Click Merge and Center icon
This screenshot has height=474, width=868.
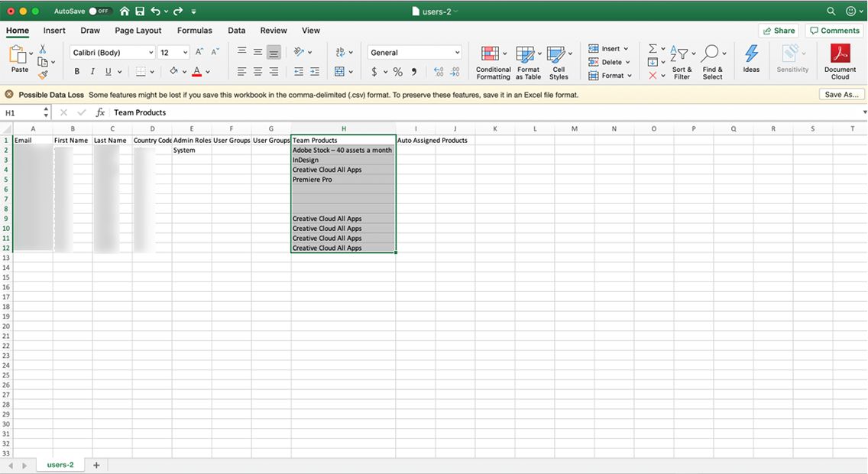(x=339, y=71)
